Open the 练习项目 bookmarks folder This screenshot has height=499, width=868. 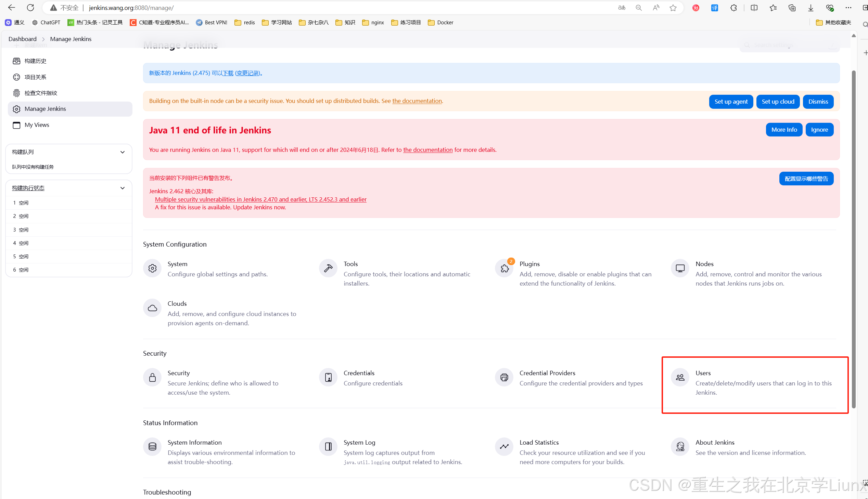[406, 23]
